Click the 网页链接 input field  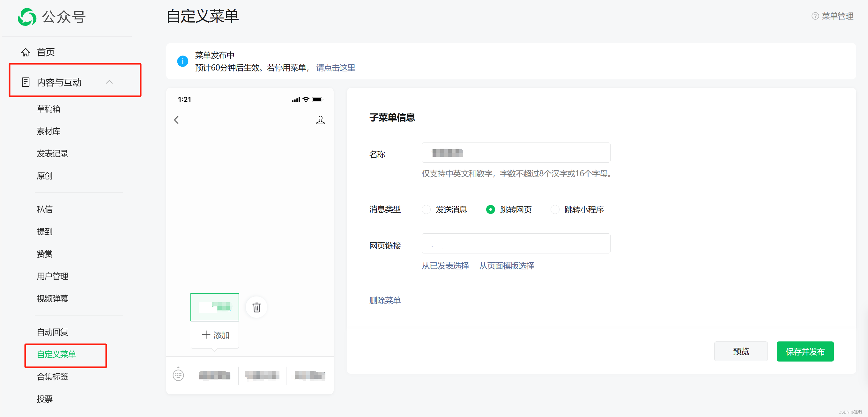pyautogui.click(x=516, y=244)
